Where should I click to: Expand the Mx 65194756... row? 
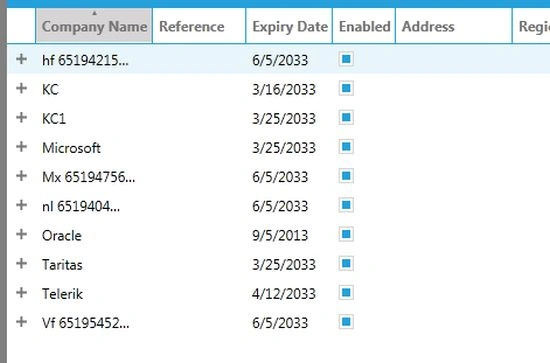pos(21,175)
